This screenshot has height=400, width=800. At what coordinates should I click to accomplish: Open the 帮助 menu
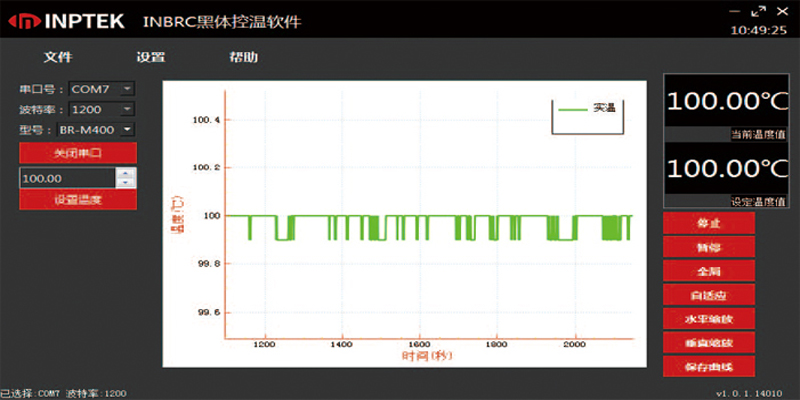[x=243, y=57]
